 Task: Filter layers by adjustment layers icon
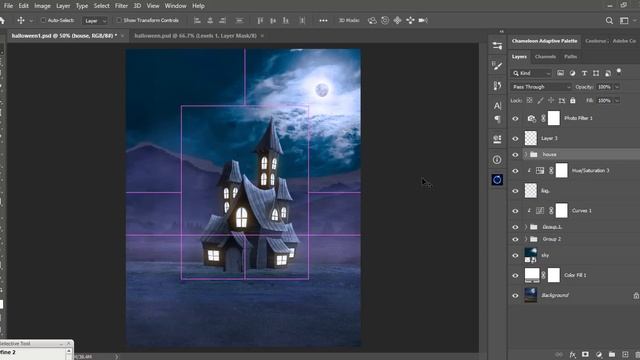pos(572,73)
